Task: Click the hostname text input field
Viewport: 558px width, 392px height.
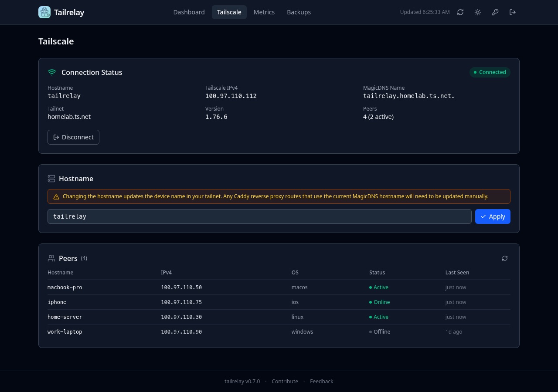Action: coord(259,216)
